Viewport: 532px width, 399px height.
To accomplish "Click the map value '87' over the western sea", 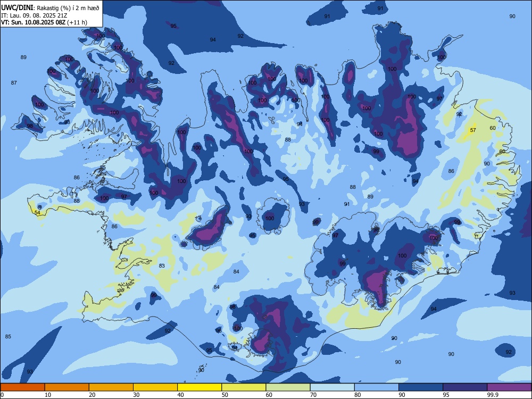I will (14, 83).
